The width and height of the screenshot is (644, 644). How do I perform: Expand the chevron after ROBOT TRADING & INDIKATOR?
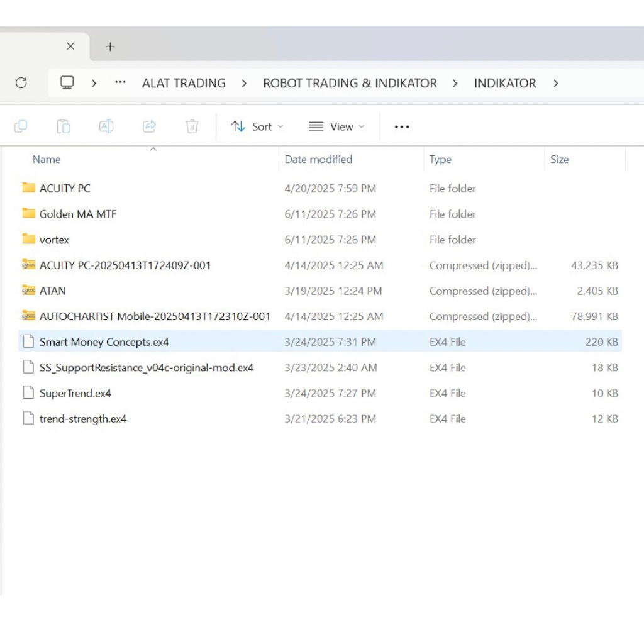click(455, 84)
